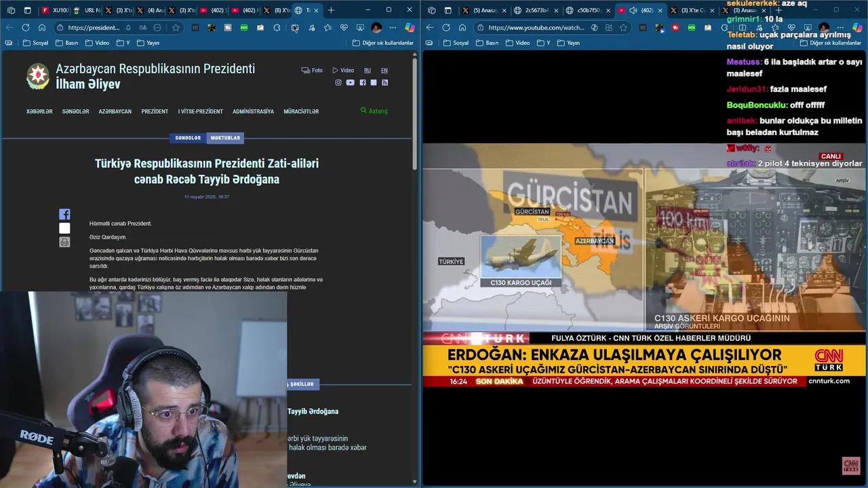Open new tab in left browser window
The image size is (868, 488).
click(x=331, y=10)
